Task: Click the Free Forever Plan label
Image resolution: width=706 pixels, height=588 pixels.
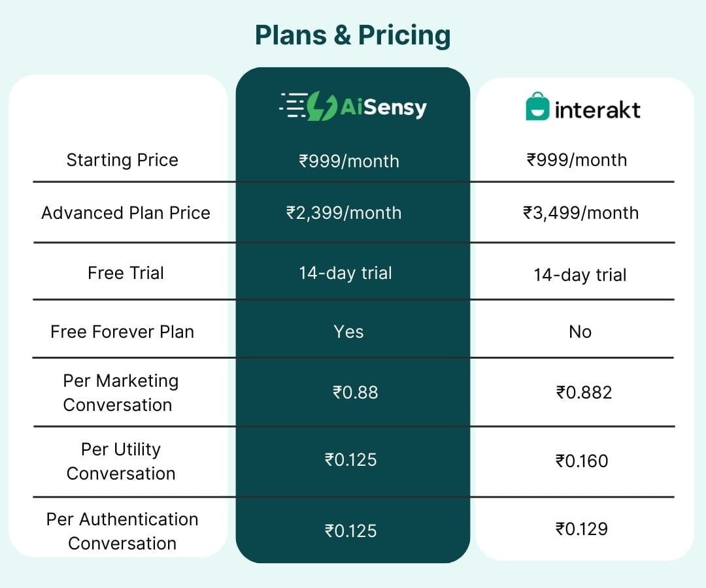Action: point(122,332)
